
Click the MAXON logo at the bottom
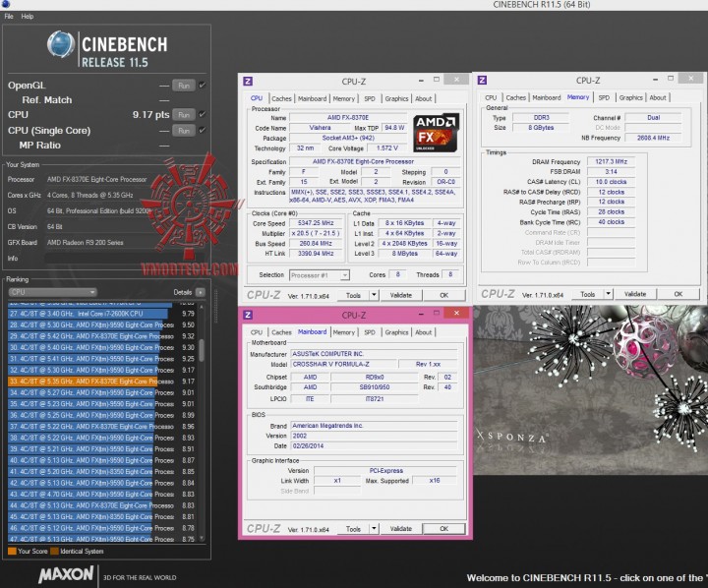[66, 574]
